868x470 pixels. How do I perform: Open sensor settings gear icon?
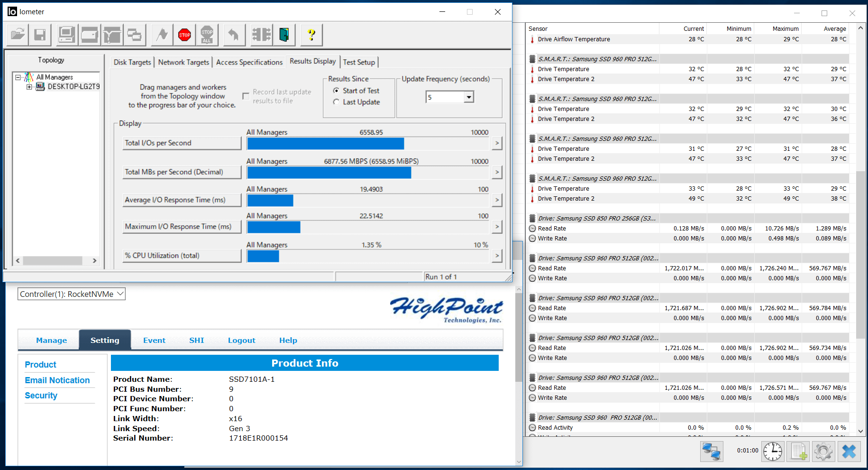point(823,451)
